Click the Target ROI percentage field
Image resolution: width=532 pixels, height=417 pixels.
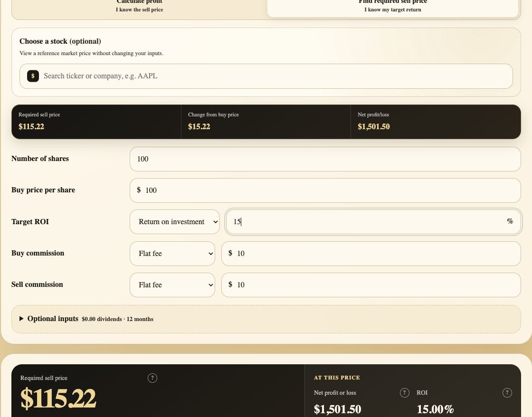point(373,222)
